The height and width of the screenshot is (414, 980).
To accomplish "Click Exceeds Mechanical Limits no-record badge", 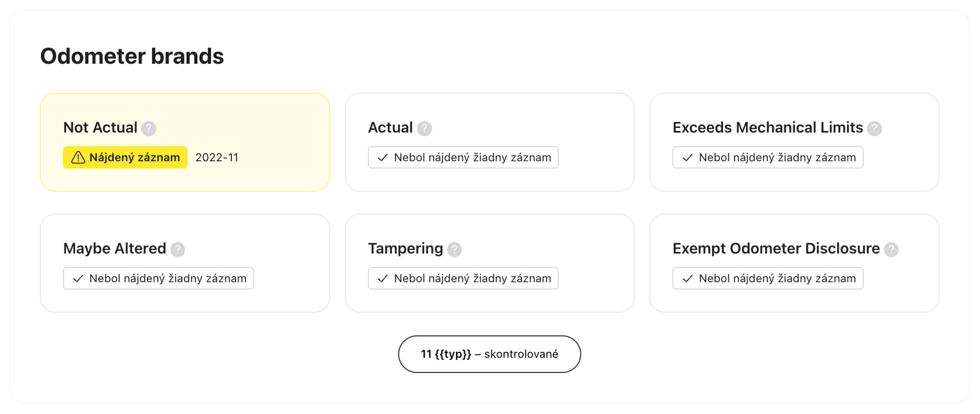I will pos(768,157).
